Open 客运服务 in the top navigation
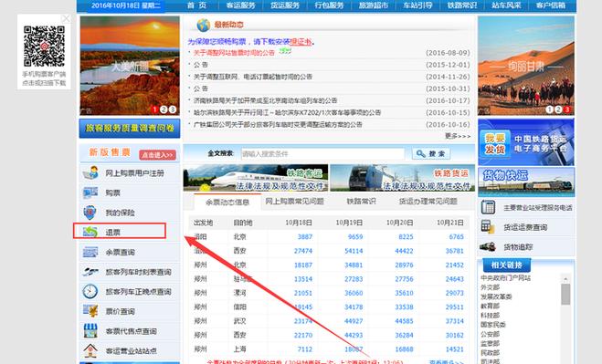Image resolution: width=602 pixels, height=364 pixels. [240, 5]
